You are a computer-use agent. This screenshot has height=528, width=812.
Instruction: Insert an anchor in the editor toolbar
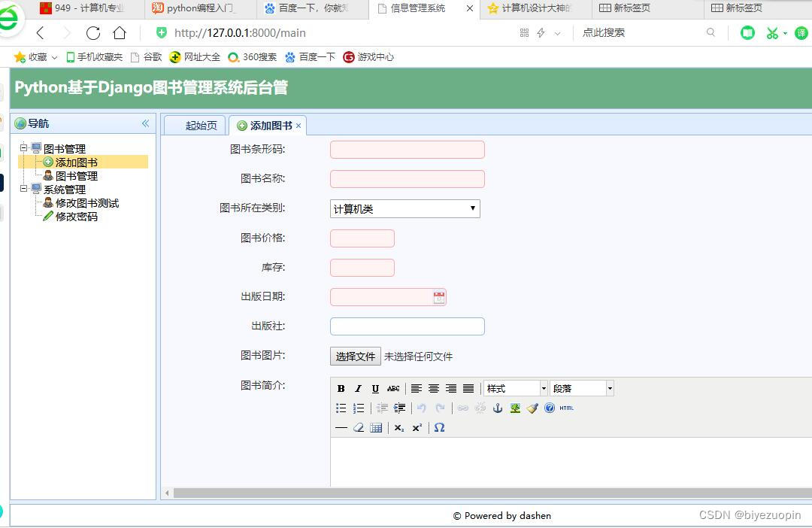(x=498, y=409)
